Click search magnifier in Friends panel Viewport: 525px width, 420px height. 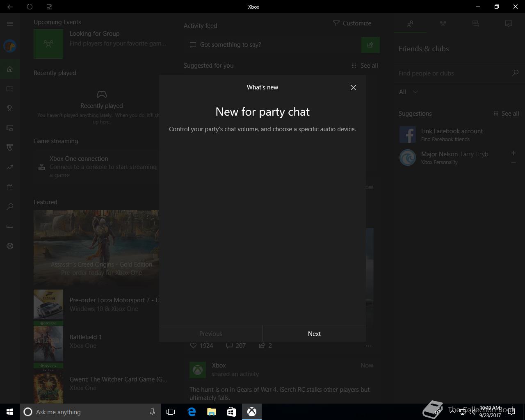pos(515,73)
